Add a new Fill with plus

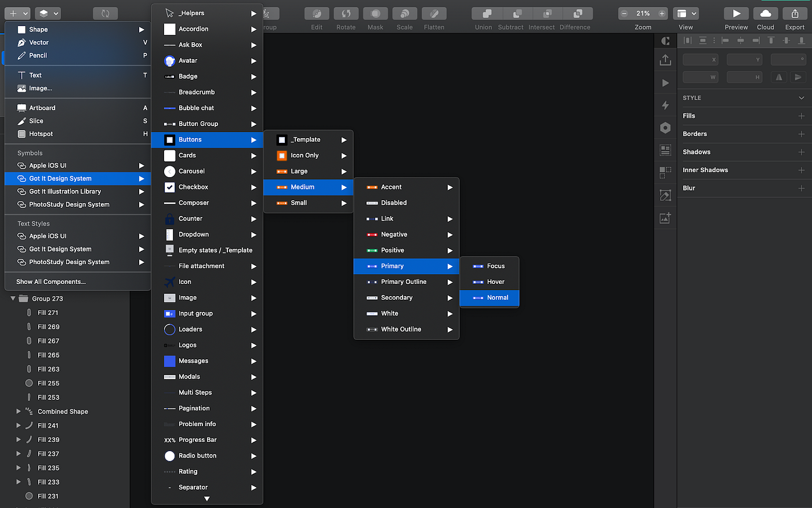click(802, 116)
